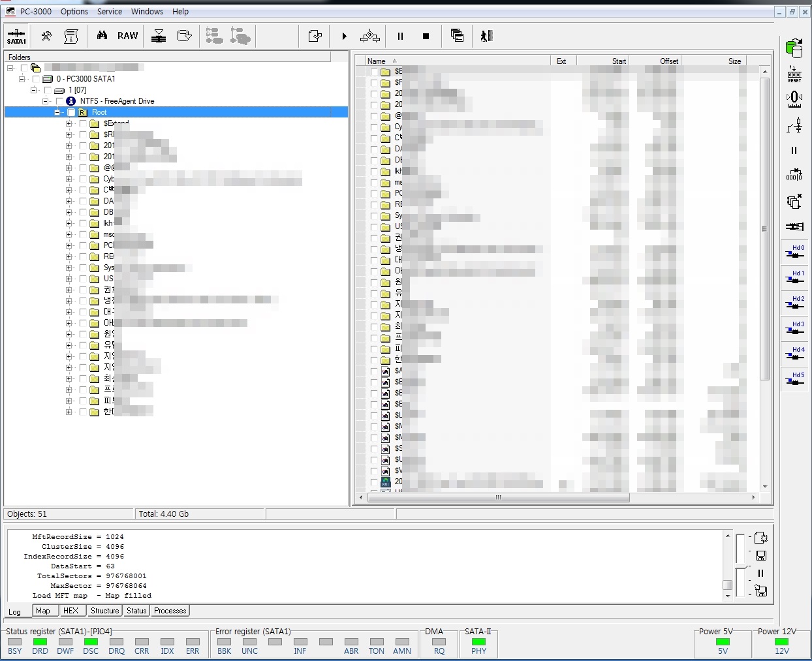
Task: Select the Hd 0 head icon
Action: [794, 252]
